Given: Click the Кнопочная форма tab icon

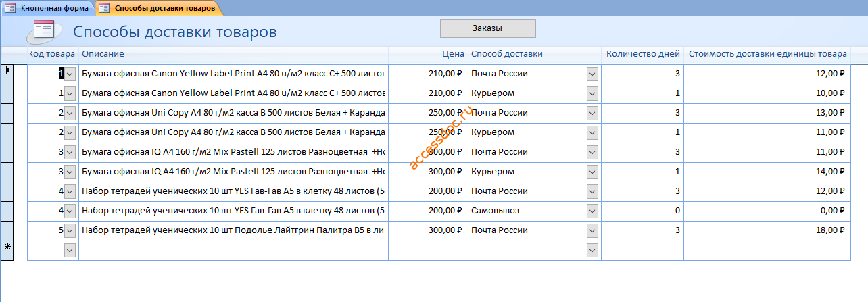Looking at the screenshot, I should [x=11, y=9].
